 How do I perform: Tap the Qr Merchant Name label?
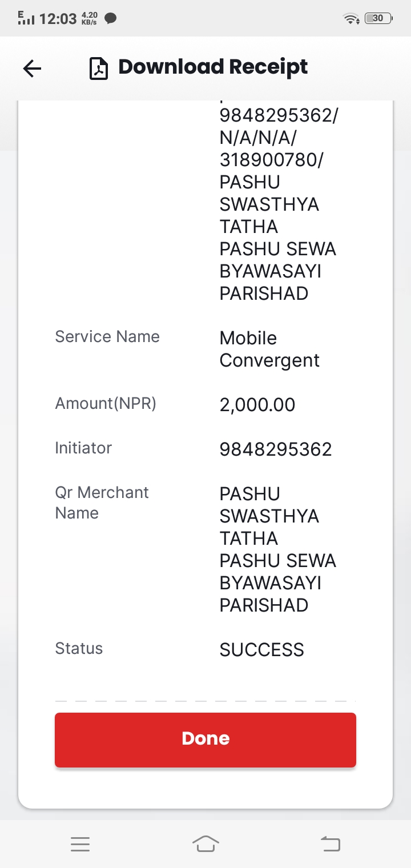[102, 503]
